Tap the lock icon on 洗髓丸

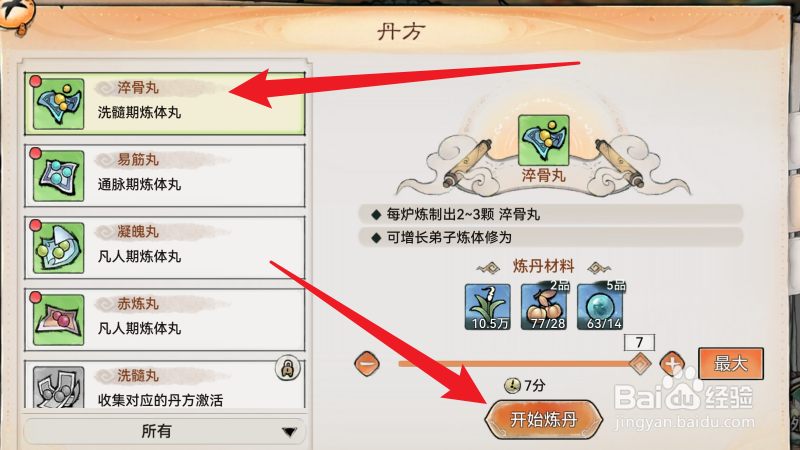[287, 367]
